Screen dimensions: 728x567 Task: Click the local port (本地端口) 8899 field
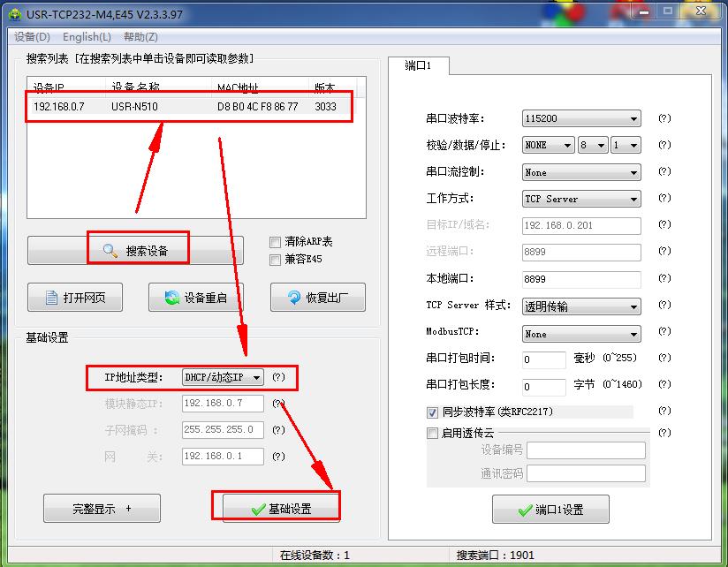pos(580,279)
